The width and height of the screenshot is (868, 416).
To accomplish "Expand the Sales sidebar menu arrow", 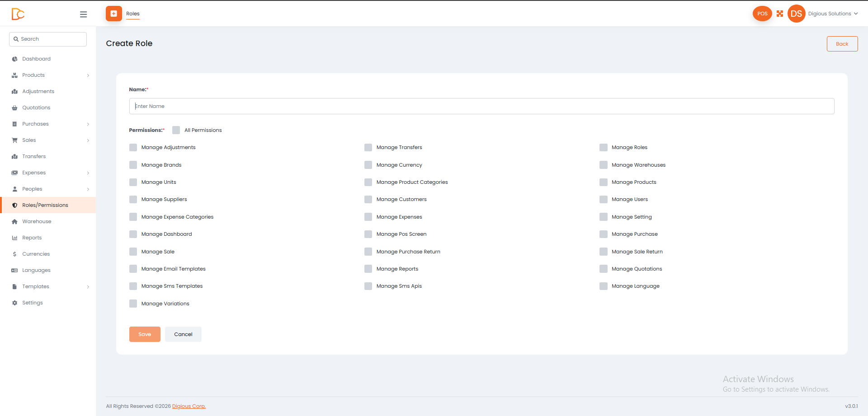I will click(88, 140).
